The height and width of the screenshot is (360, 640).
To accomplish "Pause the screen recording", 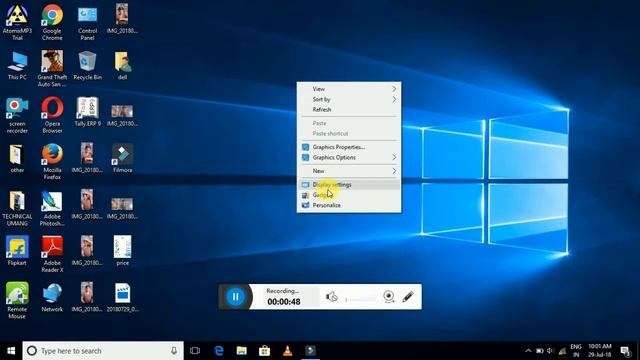I will 236,297.
